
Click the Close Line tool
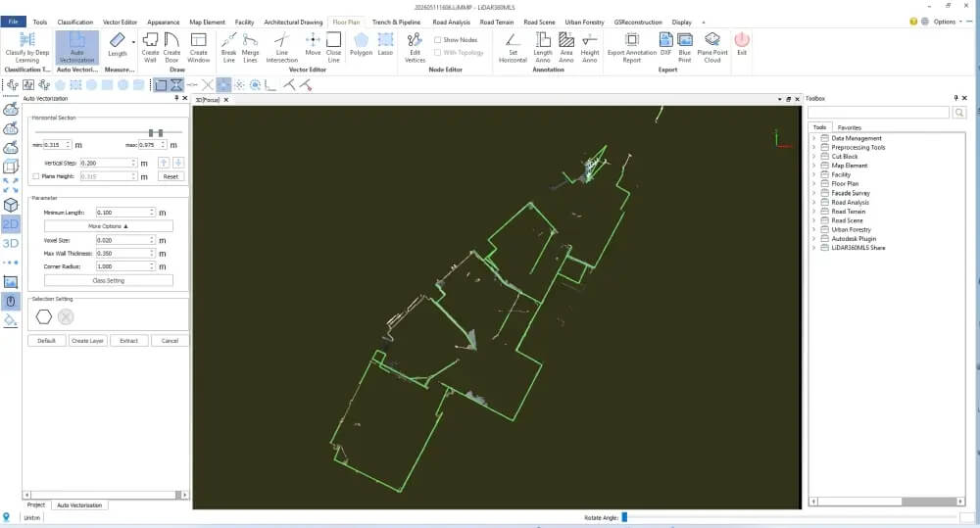[334, 47]
